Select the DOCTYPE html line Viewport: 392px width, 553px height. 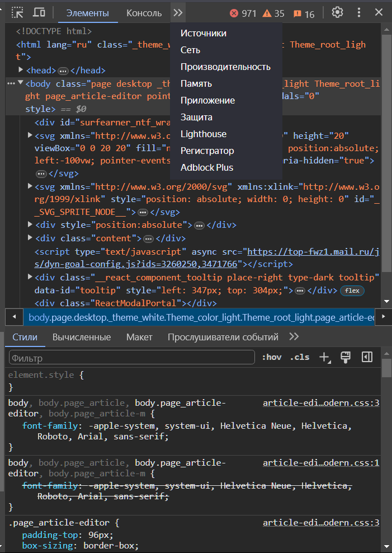tap(54, 31)
